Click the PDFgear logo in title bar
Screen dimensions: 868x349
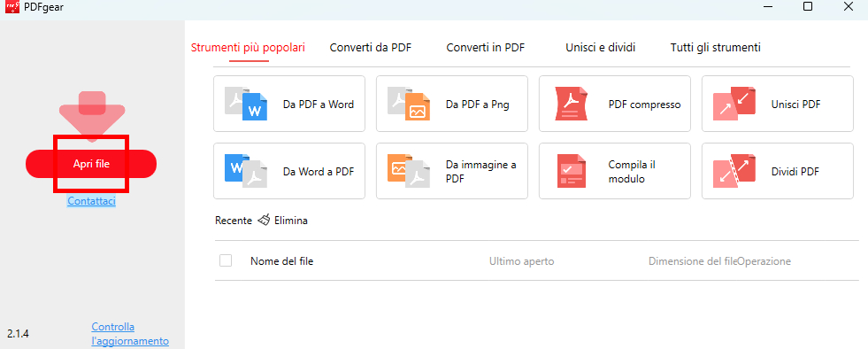pyautogui.click(x=12, y=7)
